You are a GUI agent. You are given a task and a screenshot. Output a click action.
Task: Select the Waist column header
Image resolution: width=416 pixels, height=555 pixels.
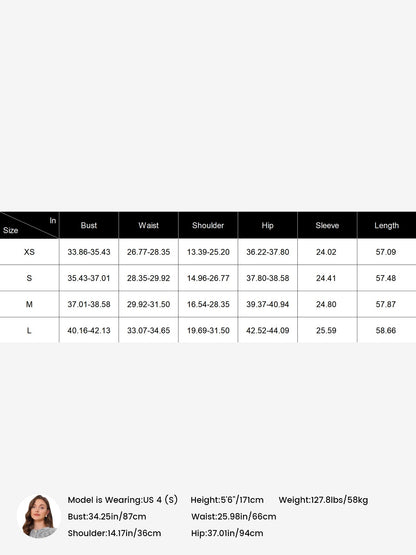click(149, 225)
